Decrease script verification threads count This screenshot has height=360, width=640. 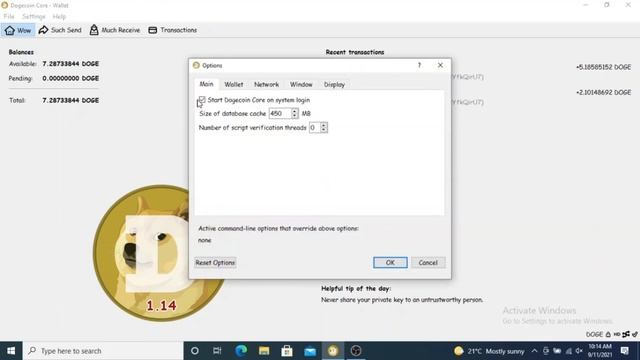point(324,130)
